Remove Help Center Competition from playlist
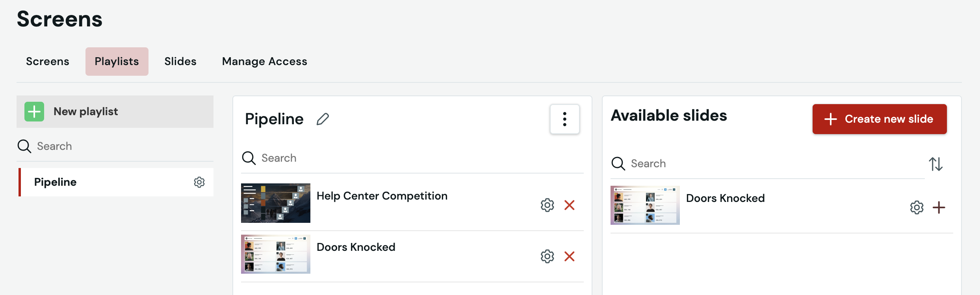This screenshot has height=295, width=980. 569,205
